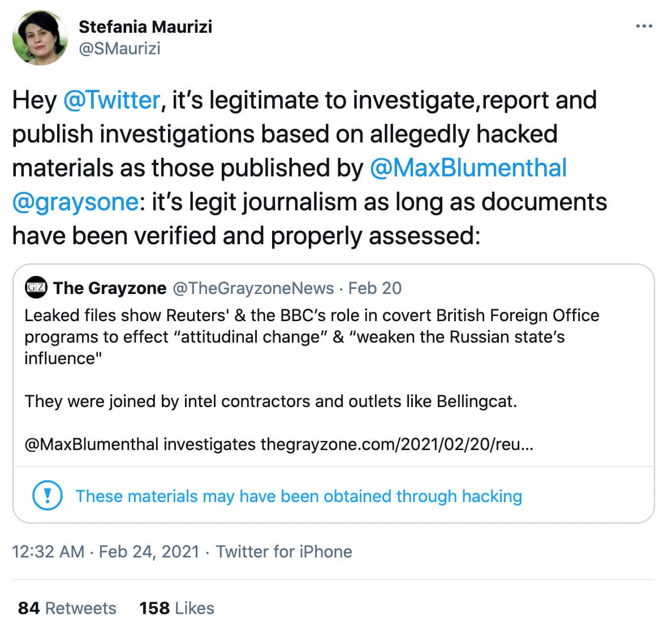Visit the @MaxBlumenthal mention in tweet

tap(468, 168)
